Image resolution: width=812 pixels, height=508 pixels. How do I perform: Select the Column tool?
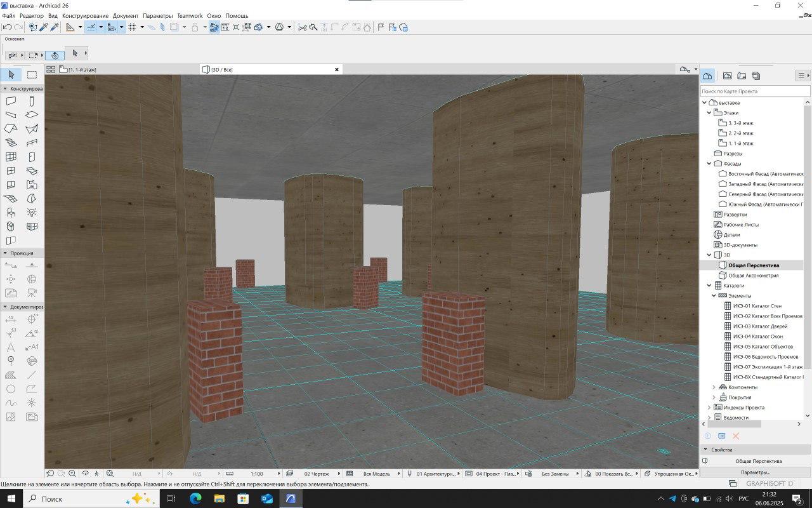pyautogui.click(x=32, y=101)
